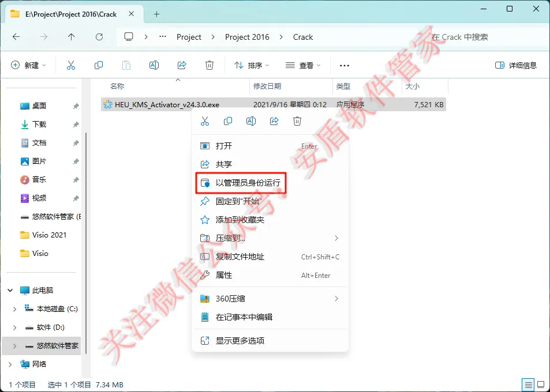The image size is (550, 392).
Task: Click the Delete trash icon in the toolbar
Action: 209,65
